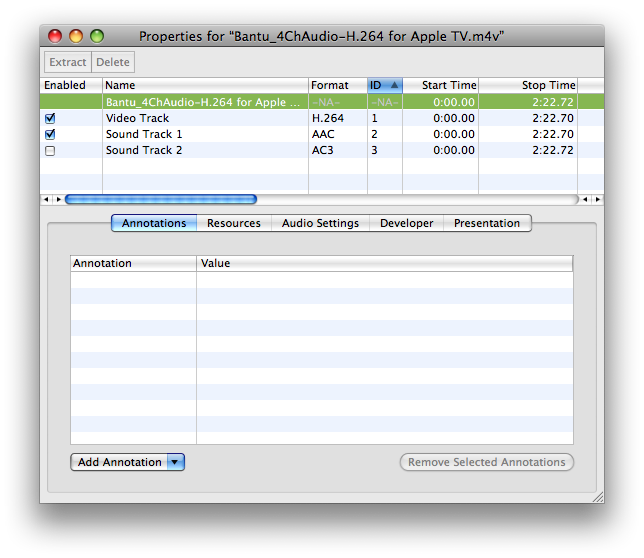Screen dimensions: 644x558
Task: Click left scroll arrow at left end
Action: tap(46, 199)
